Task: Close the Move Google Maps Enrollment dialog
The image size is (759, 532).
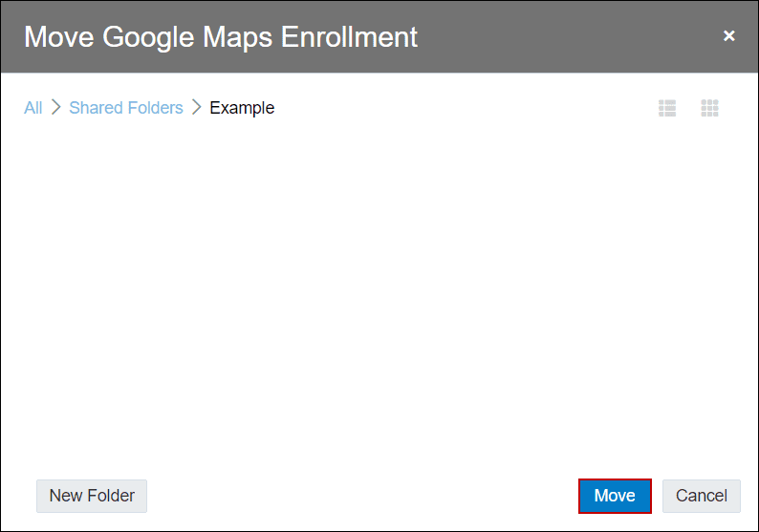Action: click(729, 35)
